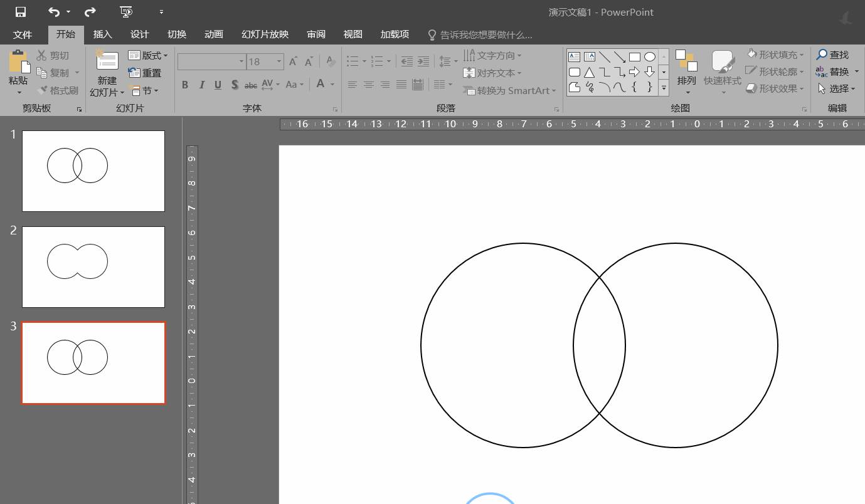
Task: Start slideshow from beginning icon in quick access
Action: tap(126, 12)
